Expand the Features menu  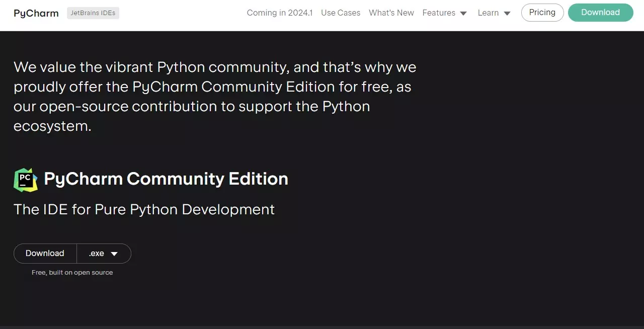click(x=445, y=13)
